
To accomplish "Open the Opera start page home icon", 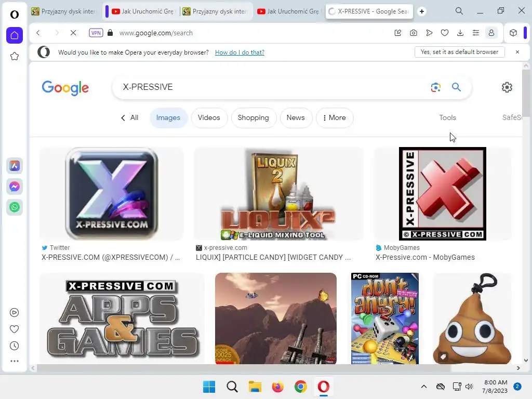I will 14,35.
